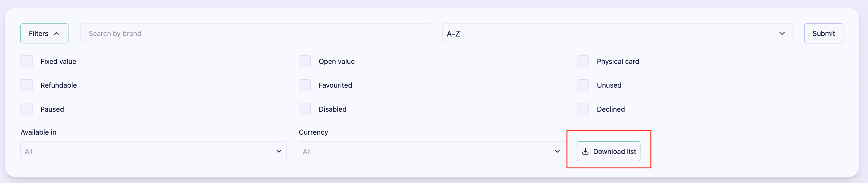Click the download icon beside Download list
The height and width of the screenshot is (183, 868).
[585, 151]
